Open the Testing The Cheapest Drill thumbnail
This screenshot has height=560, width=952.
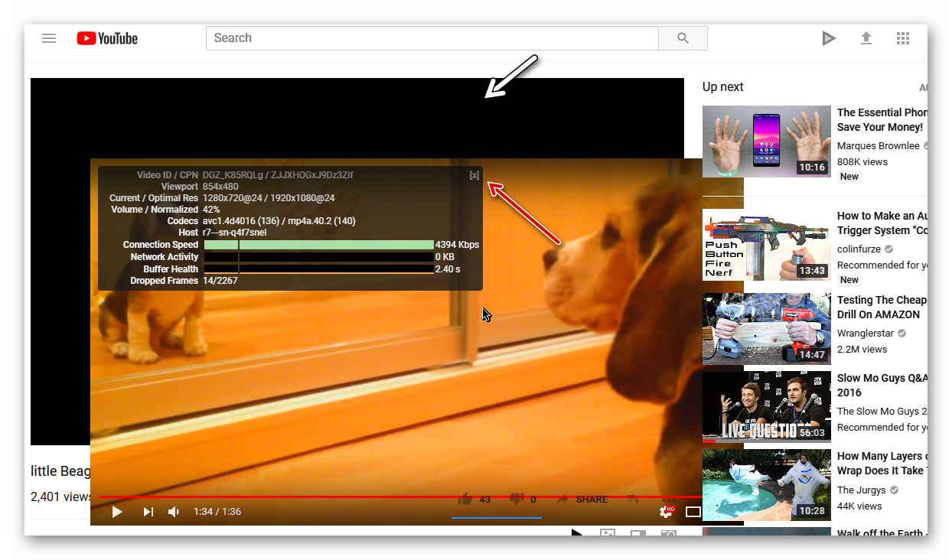[x=767, y=329]
